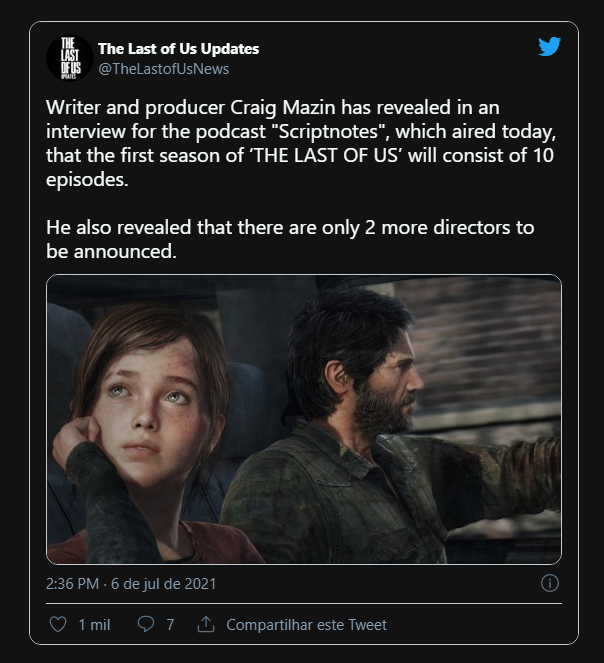Image resolution: width=604 pixels, height=663 pixels.
Task: Click the reply count 7
Action: (x=170, y=625)
